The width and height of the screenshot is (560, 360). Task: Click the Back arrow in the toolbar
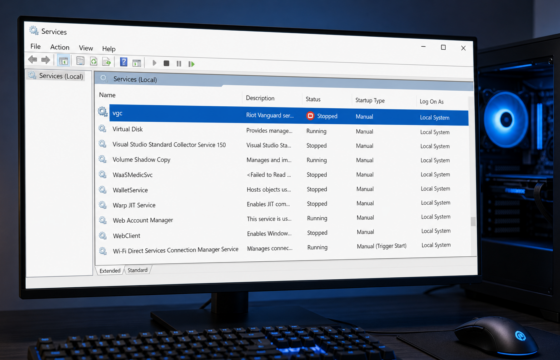(x=33, y=60)
